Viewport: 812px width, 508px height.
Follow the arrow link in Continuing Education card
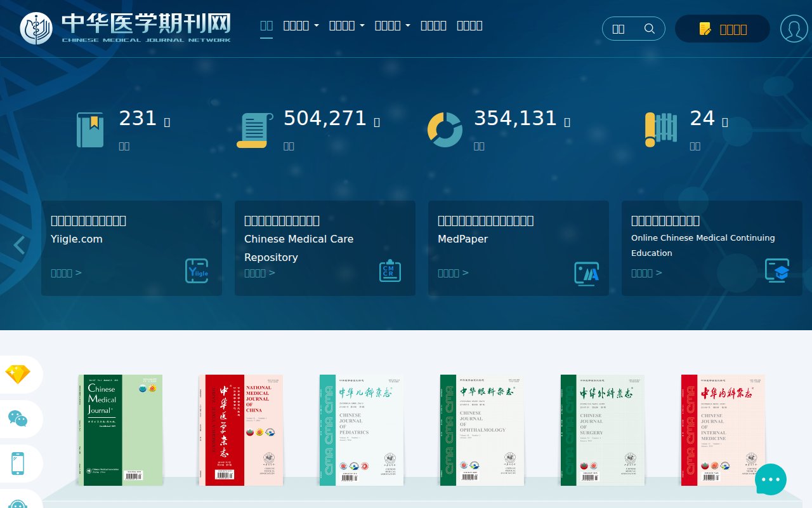(646, 273)
